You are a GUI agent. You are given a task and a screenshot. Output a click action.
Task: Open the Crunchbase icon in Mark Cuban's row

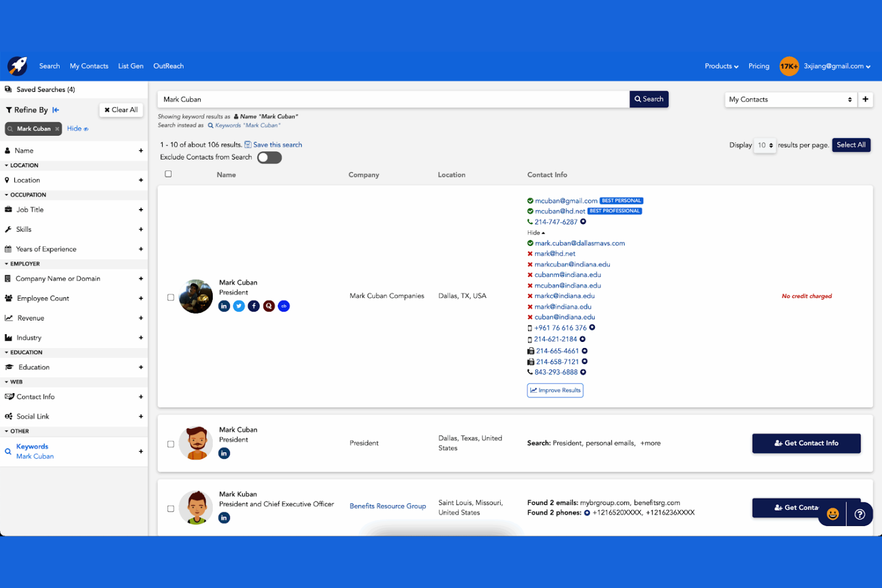284,306
